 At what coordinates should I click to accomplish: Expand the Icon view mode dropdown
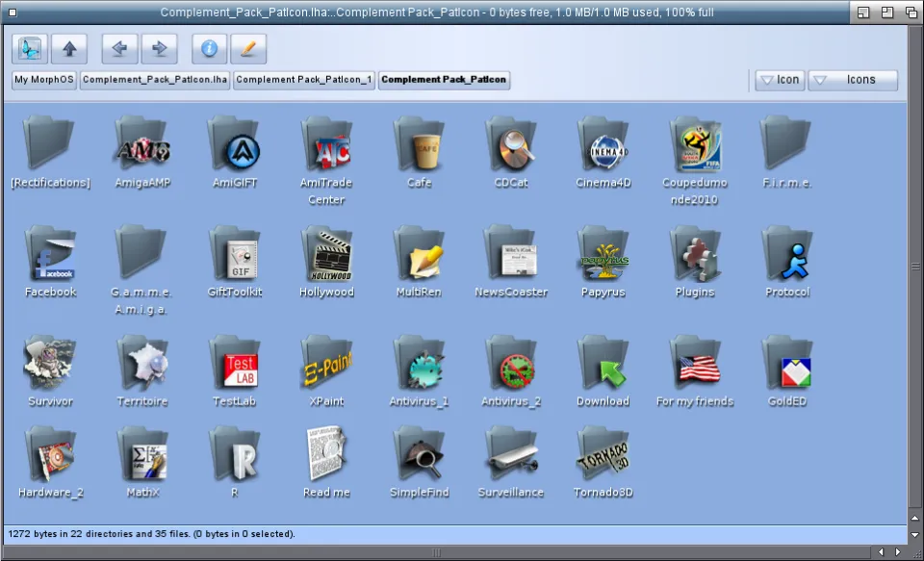(779, 80)
